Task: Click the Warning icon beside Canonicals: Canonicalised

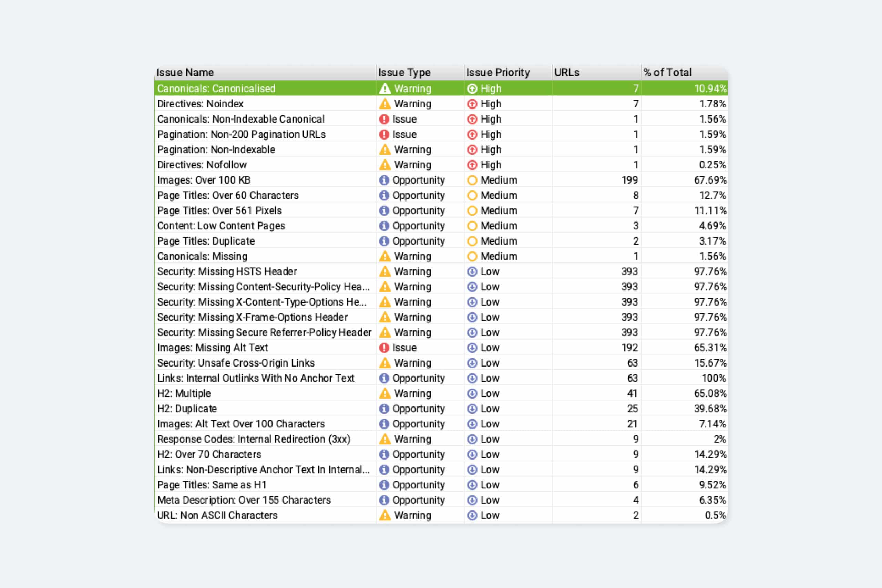Action: [x=385, y=89]
